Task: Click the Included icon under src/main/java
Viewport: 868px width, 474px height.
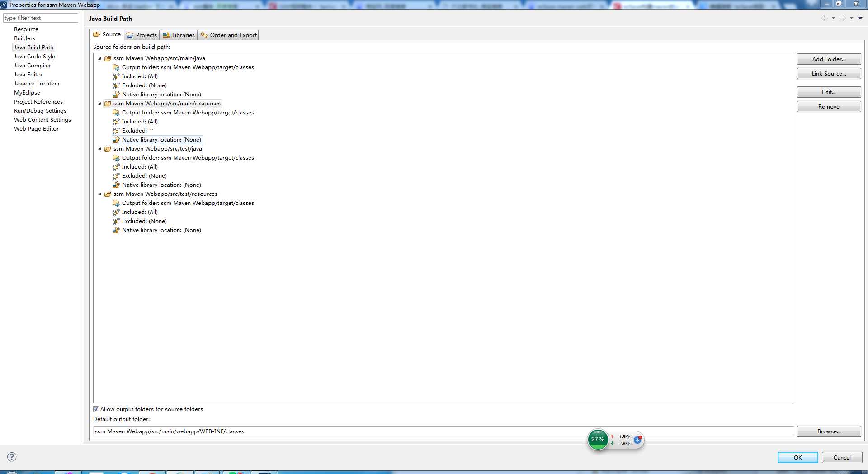Action: (x=116, y=76)
